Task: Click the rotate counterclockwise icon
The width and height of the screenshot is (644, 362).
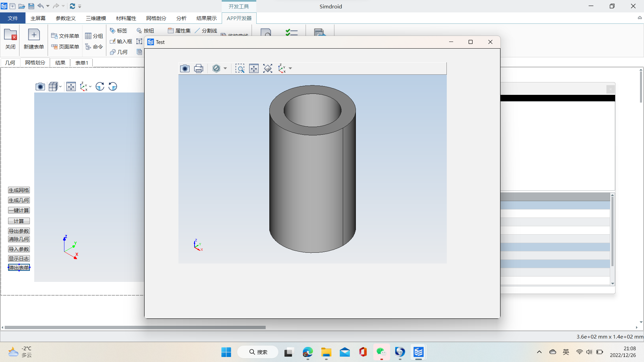Action: point(113,86)
